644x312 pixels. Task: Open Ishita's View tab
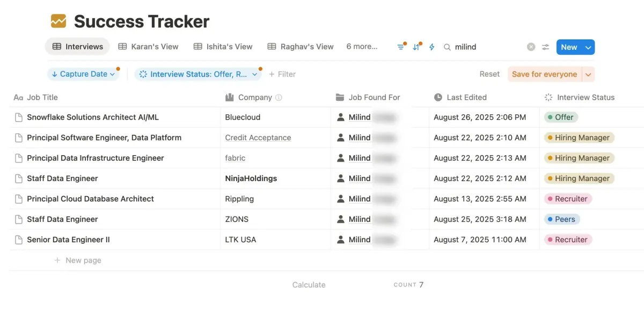point(223,47)
